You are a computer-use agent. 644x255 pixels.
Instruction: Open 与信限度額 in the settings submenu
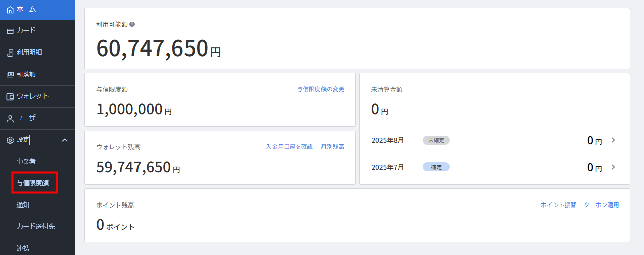pos(32,183)
